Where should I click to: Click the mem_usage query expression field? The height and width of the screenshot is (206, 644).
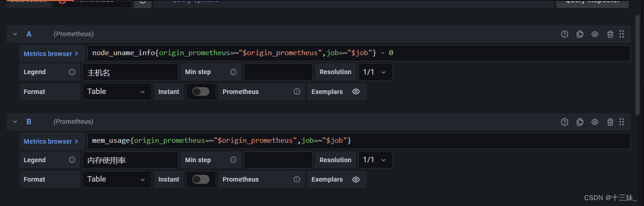pos(357,141)
